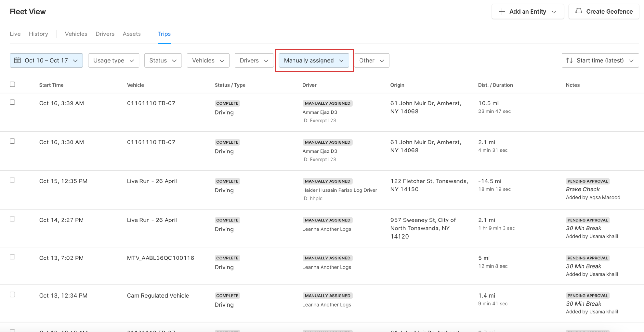Image resolution: width=644 pixels, height=332 pixels.
Task: Click the Start Time column header
Action: tap(51, 85)
